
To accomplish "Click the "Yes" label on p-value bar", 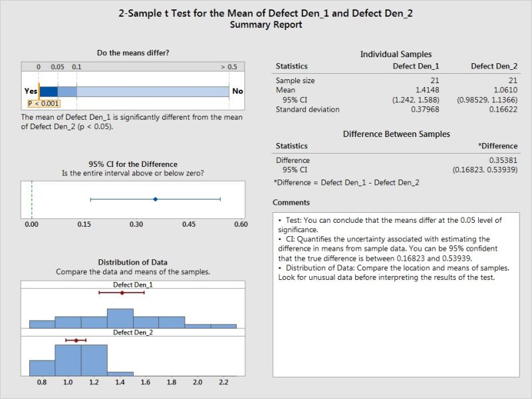I will click(x=31, y=92).
